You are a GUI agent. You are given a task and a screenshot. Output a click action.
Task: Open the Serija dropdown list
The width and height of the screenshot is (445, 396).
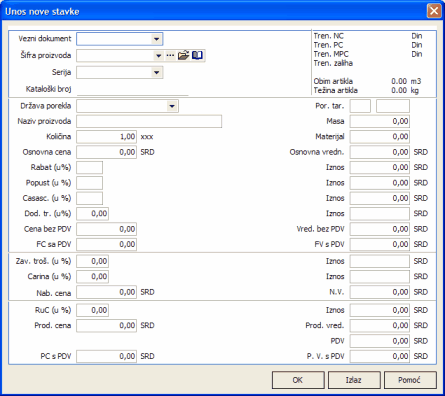click(x=156, y=72)
